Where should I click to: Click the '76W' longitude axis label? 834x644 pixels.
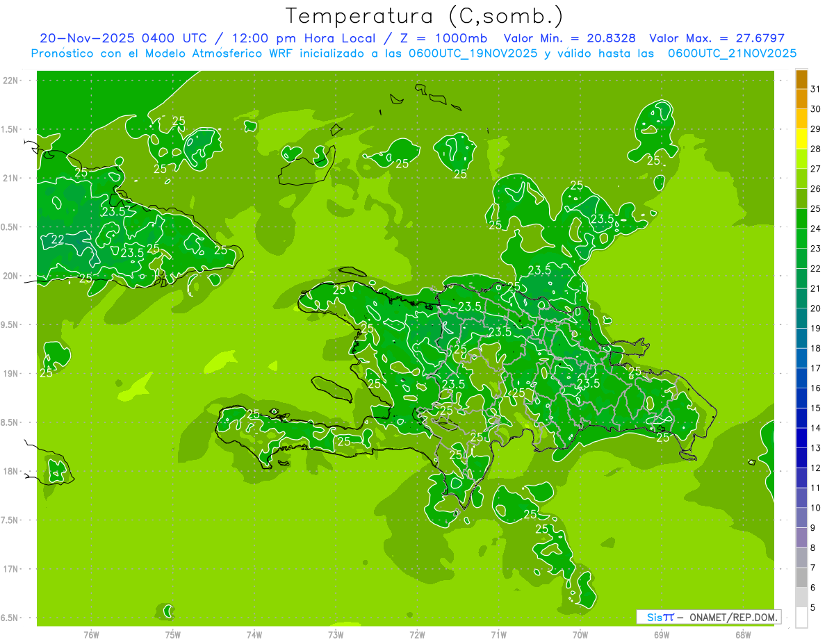click(91, 635)
